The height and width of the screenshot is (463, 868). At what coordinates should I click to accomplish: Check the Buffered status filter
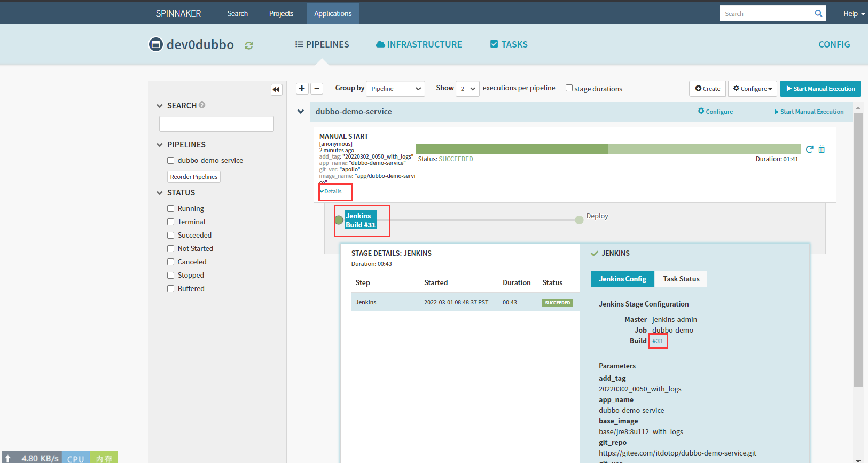pyautogui.click(x=171, y=288)
